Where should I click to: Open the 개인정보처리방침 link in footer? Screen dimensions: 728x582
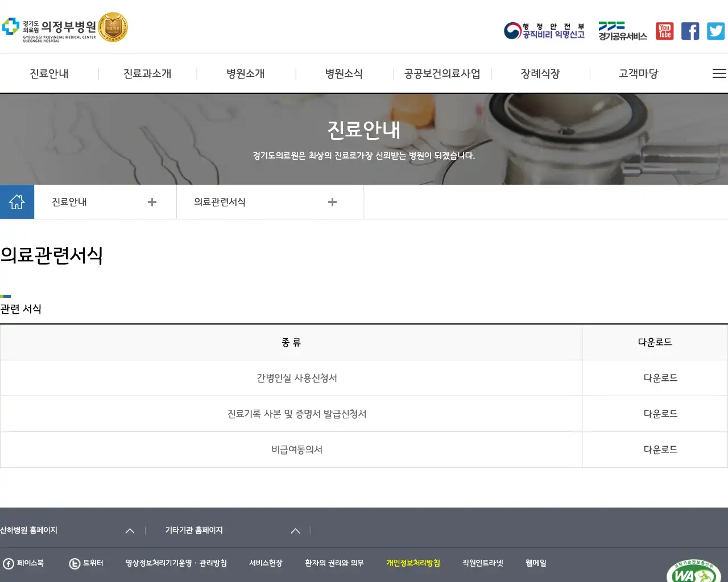(x=413, y=563)
